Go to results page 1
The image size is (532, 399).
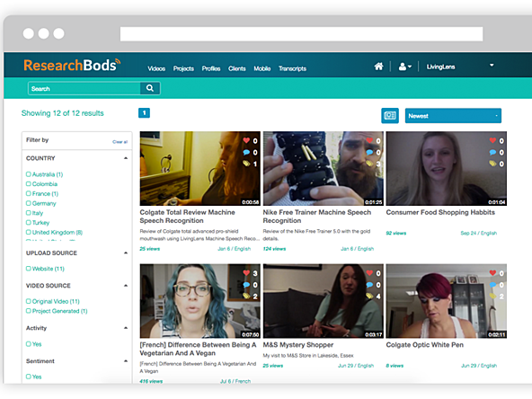(x=144, y=113)
